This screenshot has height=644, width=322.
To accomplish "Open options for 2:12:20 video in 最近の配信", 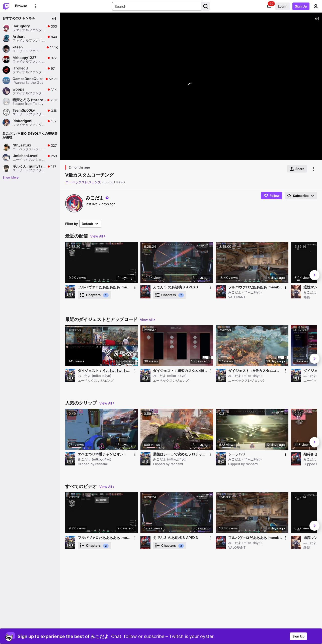I will click(135, 287).
